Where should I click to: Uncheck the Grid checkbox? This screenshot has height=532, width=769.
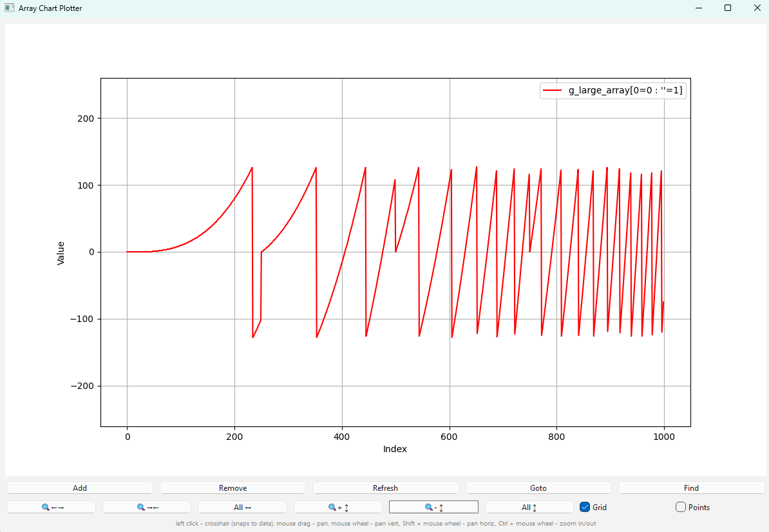pyautogui.click(x=585, y=508)
